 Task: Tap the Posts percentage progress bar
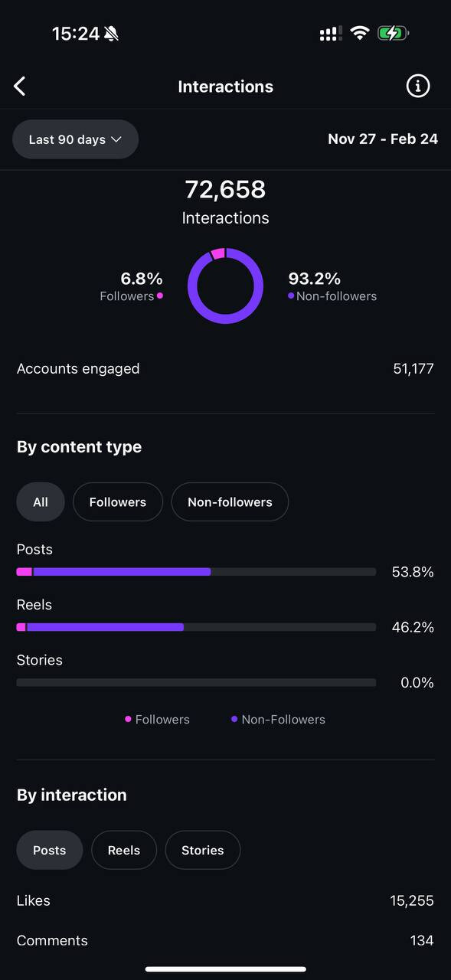coord(196,572)
